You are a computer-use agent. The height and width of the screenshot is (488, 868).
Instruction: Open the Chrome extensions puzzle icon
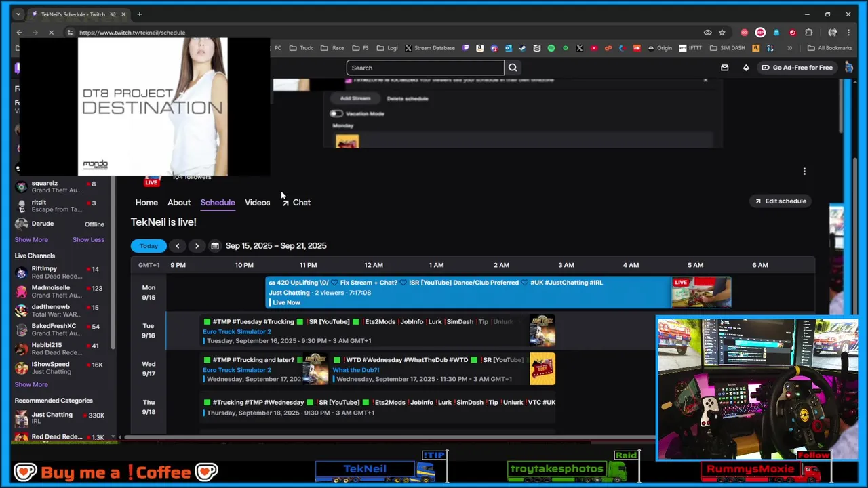coord(808,33)
